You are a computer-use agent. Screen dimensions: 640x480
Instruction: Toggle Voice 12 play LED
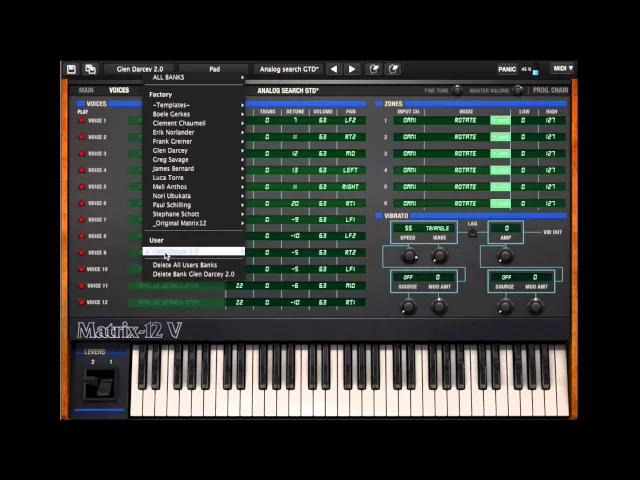coord(82,302)
